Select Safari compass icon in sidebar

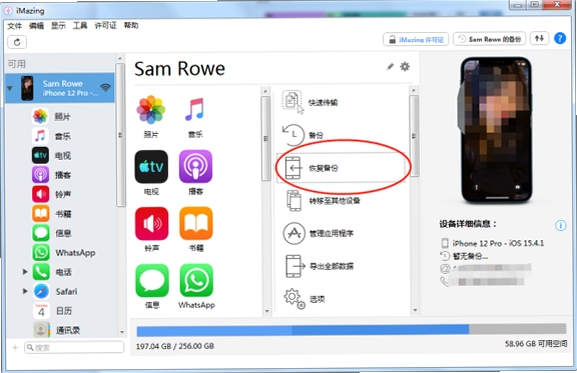(x=41, y=291)
